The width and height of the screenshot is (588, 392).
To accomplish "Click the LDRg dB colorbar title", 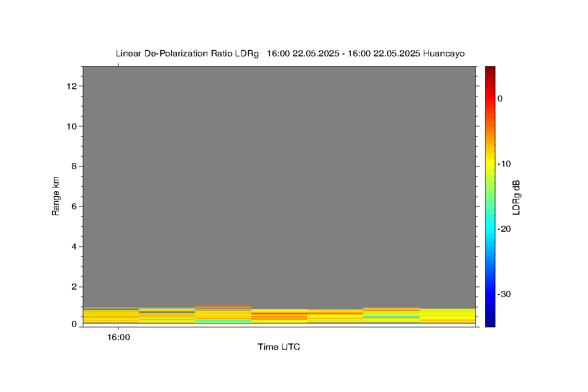I will click(516, 196).
